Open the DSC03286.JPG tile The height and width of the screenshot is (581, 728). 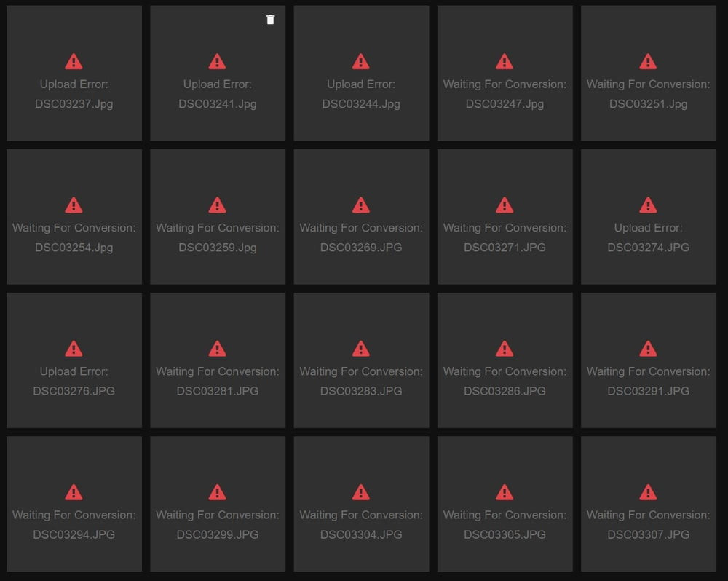point(504,360)
